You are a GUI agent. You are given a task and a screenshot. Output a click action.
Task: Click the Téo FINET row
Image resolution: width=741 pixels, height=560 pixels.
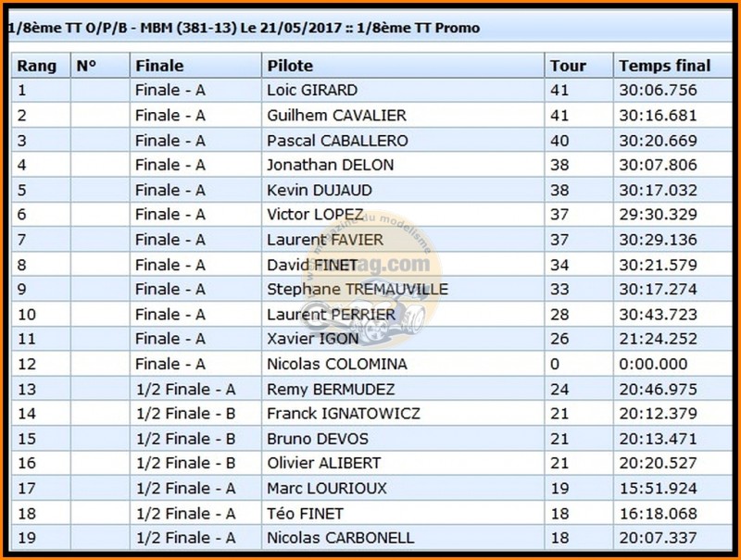pos(371,514)
